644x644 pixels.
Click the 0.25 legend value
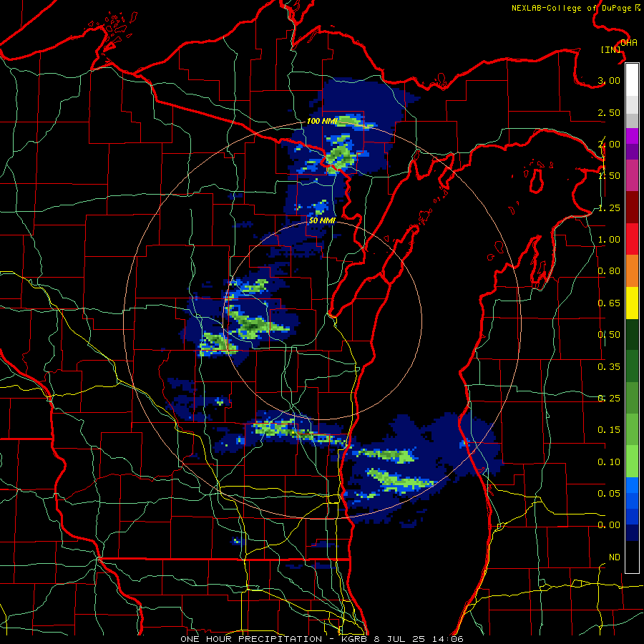tap(609, 399)
